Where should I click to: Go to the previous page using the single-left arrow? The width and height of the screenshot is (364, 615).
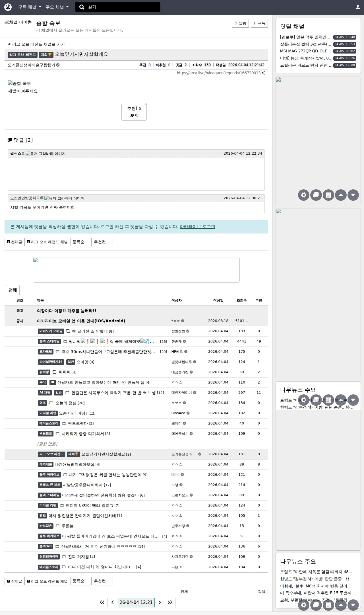click(x=113, y=602)
